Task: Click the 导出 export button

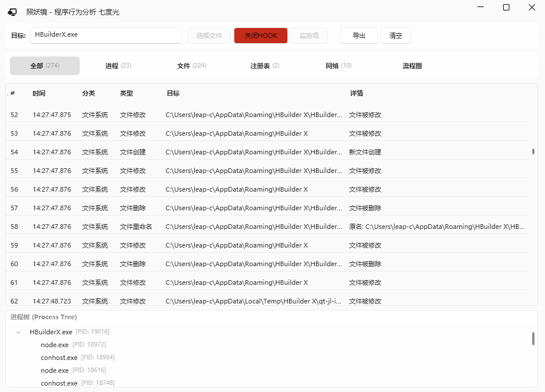Action: click(x=358, y=36)
